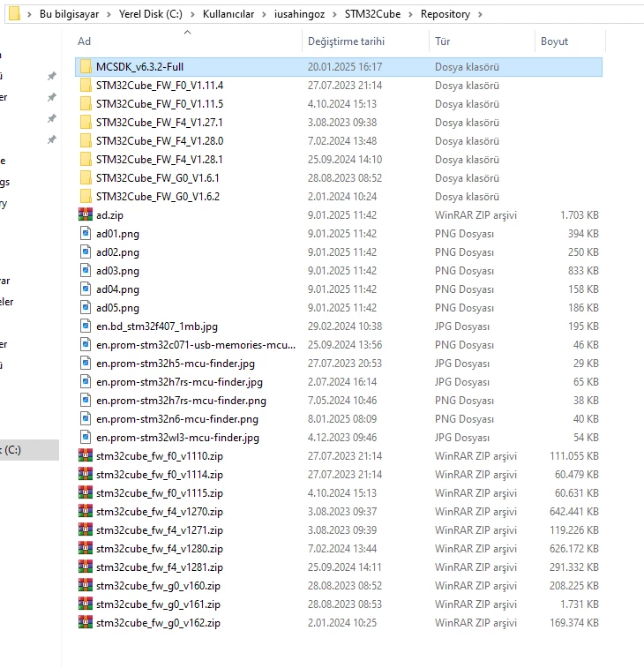Select the STM32Cube_FW_F4_V1.28.1 folder icon
644x668 pixels.
(86, 160)
